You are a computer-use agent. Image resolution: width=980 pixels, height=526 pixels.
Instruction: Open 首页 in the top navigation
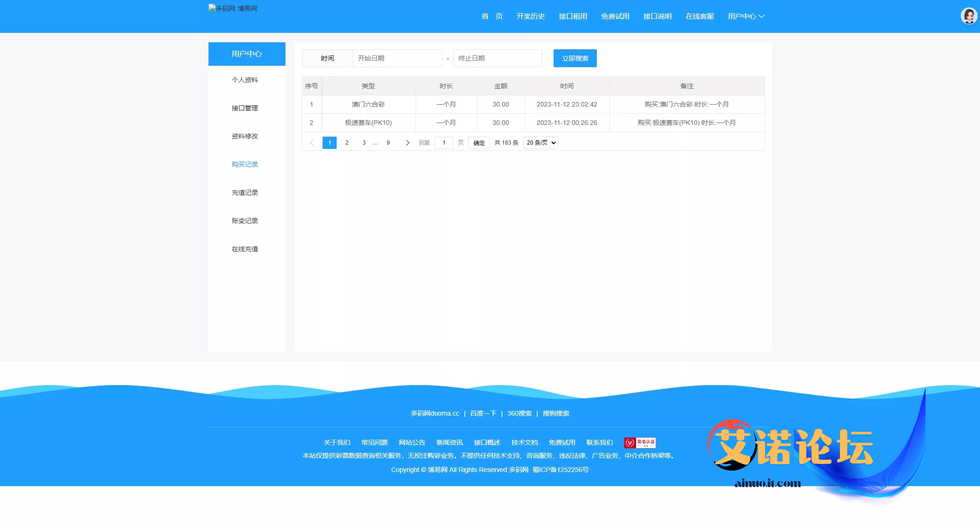[492, 16]
